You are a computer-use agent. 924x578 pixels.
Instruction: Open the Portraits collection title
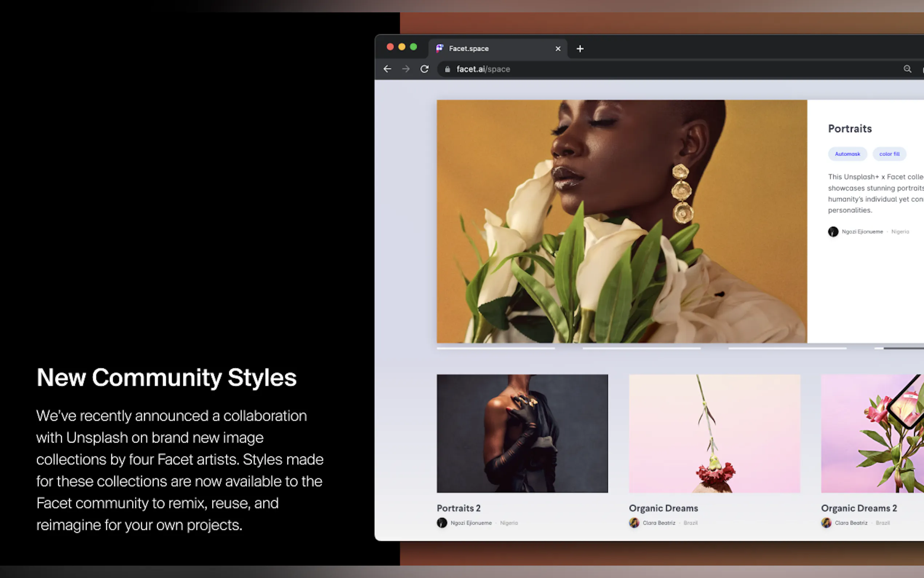[x=849, y=128]
